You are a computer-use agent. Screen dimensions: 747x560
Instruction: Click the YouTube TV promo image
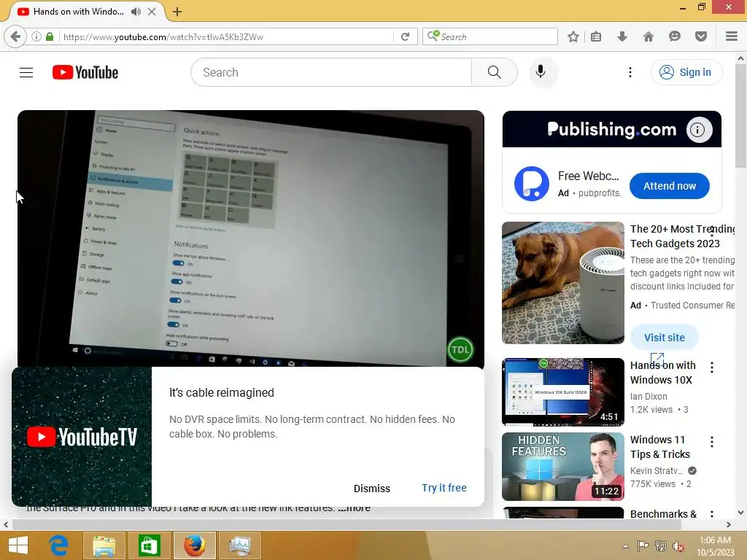point(82,437)
